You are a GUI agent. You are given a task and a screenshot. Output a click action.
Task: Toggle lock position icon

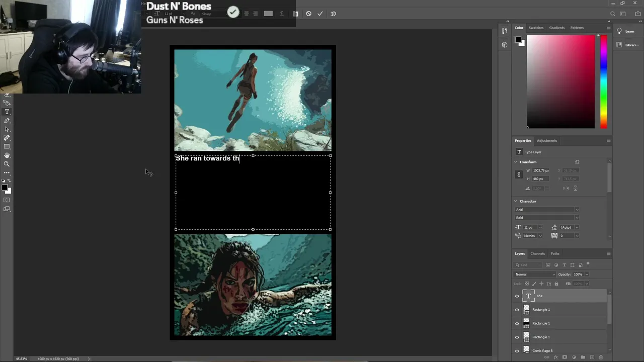(541, 284)
